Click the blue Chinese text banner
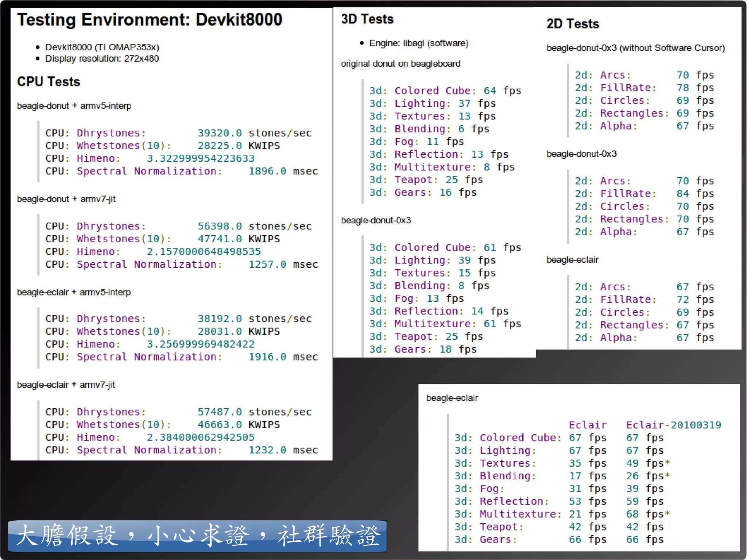The height and width of the screenshot is (560, 747). pos(197,536)
